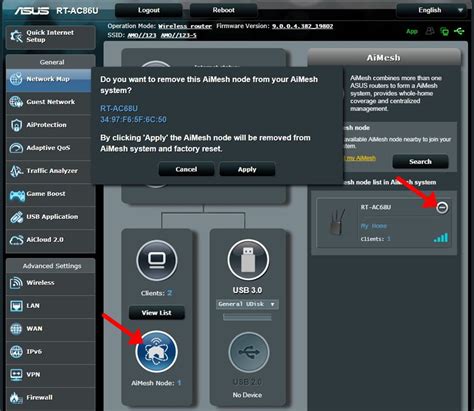Click the App link in header

(412, 31)
